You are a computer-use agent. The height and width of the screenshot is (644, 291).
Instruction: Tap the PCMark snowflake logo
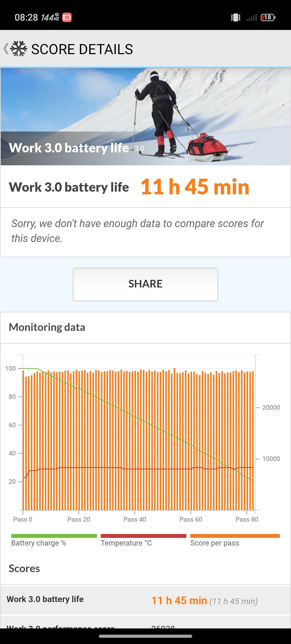(18, 49)
